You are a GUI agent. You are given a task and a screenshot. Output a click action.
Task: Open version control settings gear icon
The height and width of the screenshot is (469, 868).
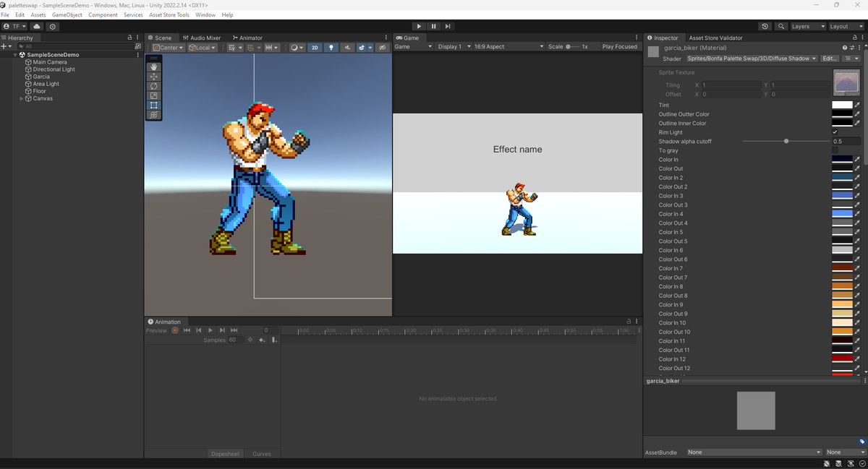click(x=53, y=26)
